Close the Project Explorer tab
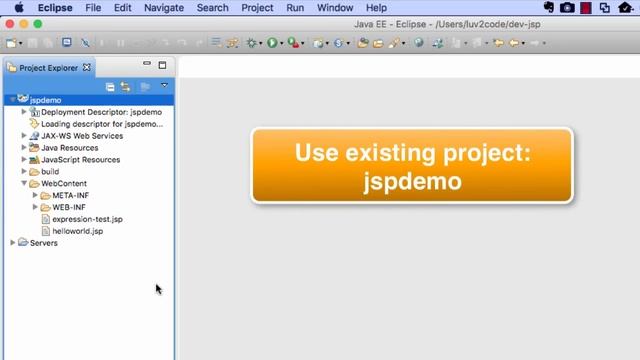The height and width of the screenshot is (360, 640). 87,67
